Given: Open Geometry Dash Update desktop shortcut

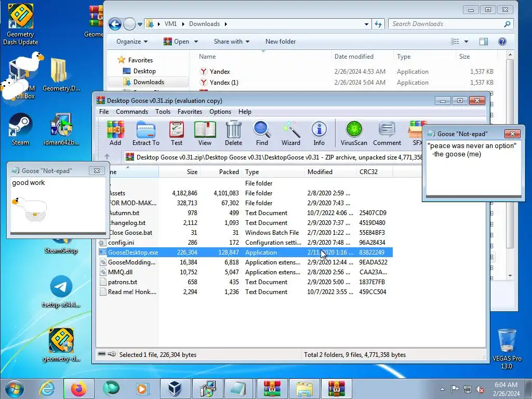Looking at the screenshot, I should click(20, 24).
